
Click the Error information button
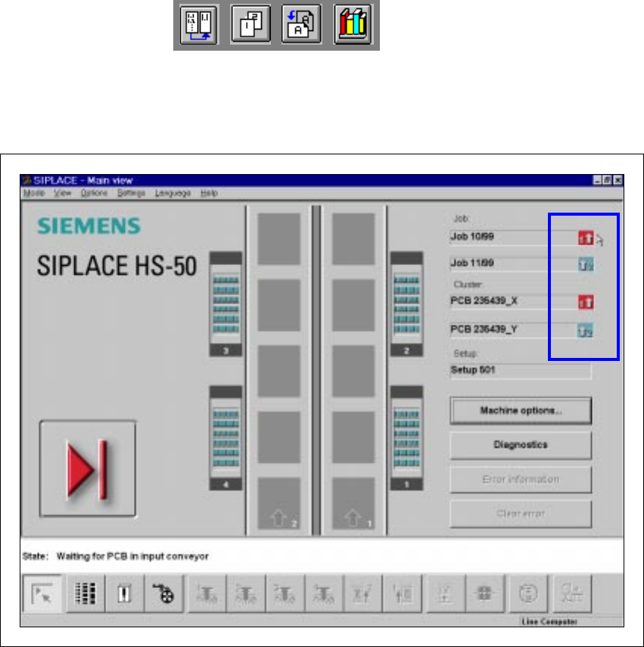click(521, 480)
